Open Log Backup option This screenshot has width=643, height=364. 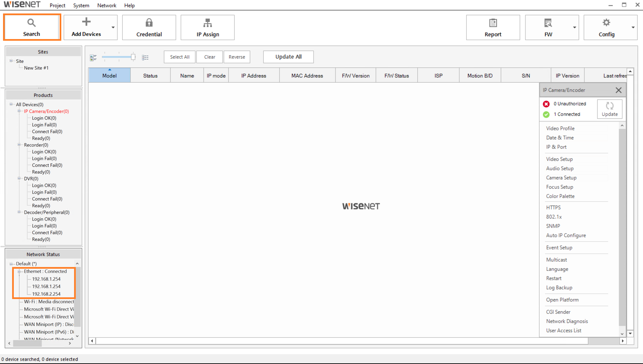(559, 288)
